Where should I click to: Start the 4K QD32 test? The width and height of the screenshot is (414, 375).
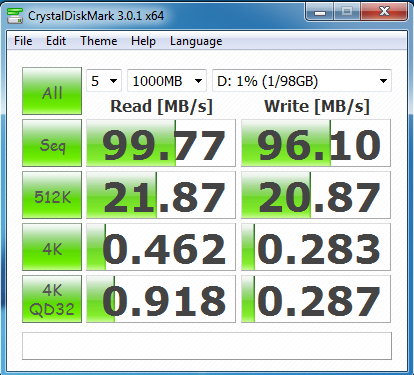(52, 299)
